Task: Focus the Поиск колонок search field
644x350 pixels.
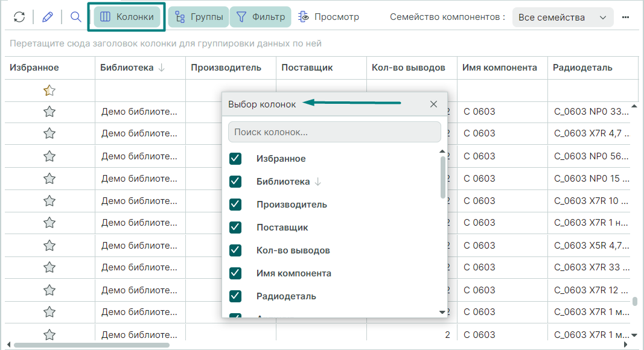Action: click(x=334, y=132)
